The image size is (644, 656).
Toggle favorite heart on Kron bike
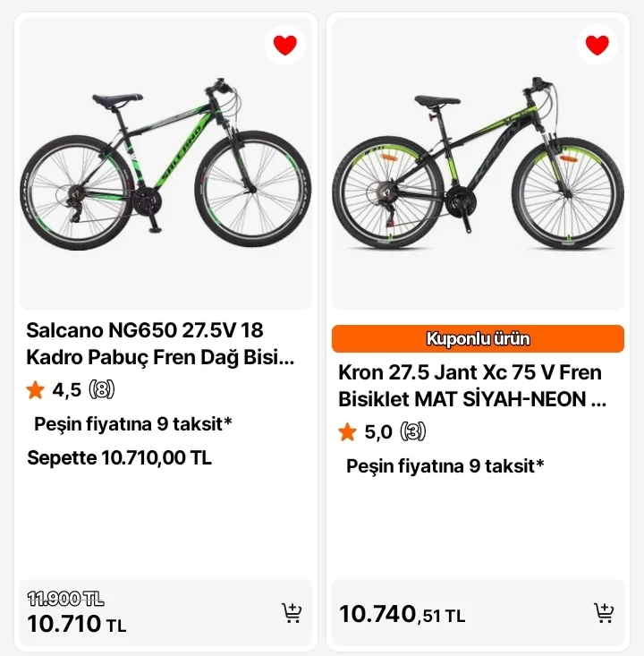click(597, 45)
